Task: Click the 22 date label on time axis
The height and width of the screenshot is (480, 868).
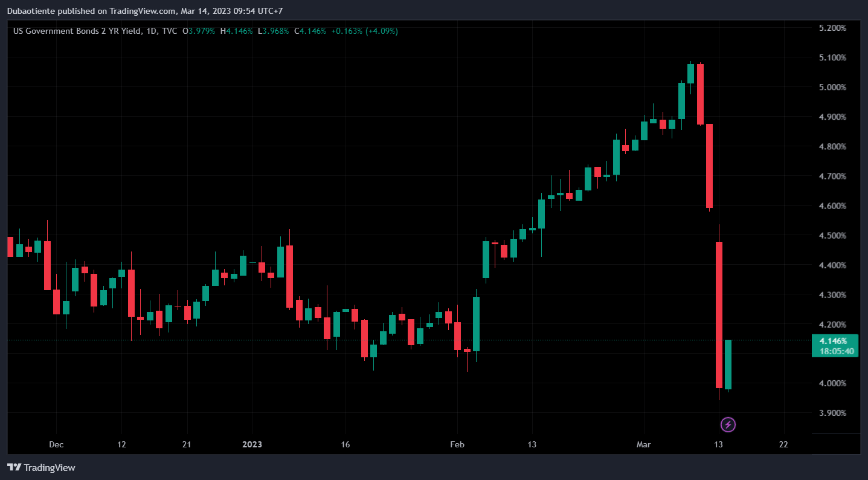Action: (783, 445)
